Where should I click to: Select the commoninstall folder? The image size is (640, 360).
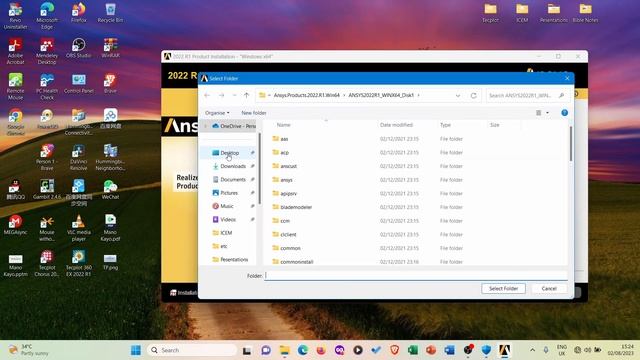pyautogui.click(x=297, y=262)
